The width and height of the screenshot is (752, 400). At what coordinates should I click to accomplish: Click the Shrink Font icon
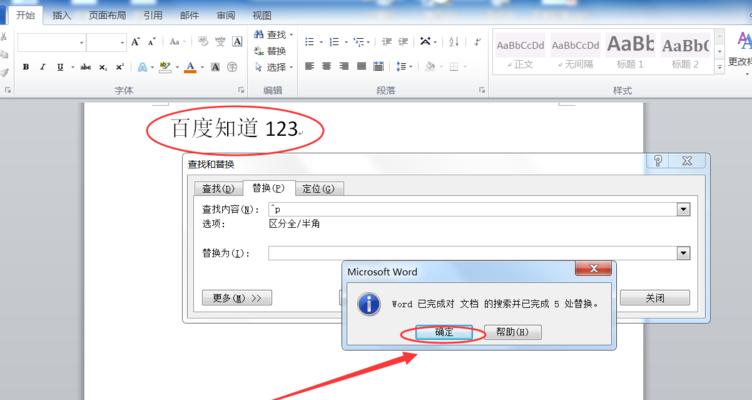click(x=152, y=42)
